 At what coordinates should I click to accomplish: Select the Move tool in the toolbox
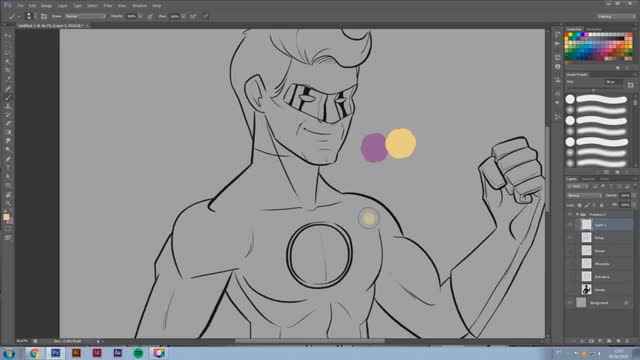tap(8, 36)
